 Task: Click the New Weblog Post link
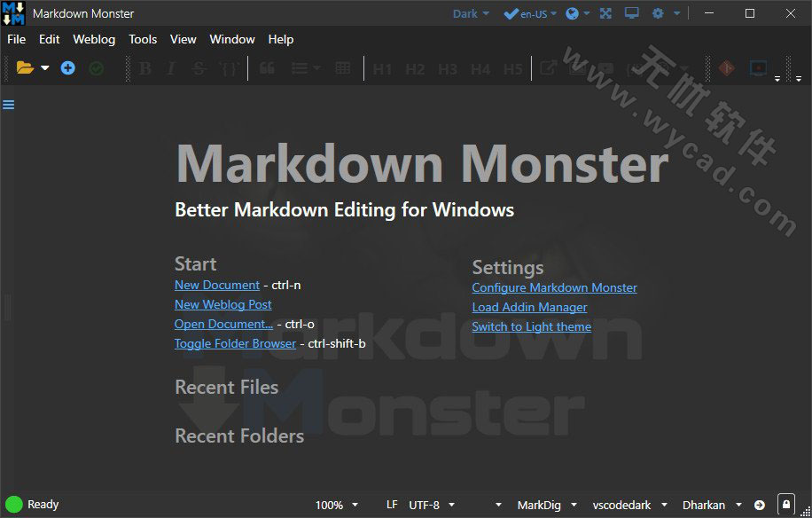[223, 304]
